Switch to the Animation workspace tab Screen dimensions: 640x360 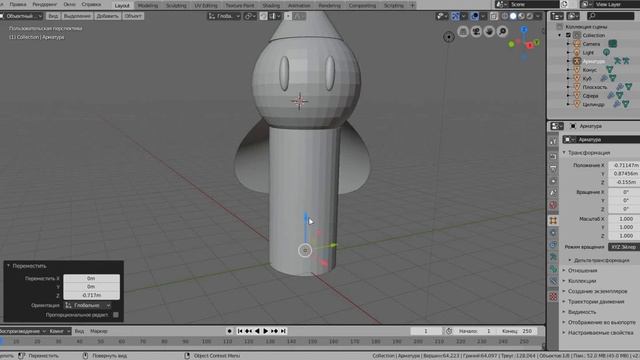pyautogui.click(x=299, y=5)
